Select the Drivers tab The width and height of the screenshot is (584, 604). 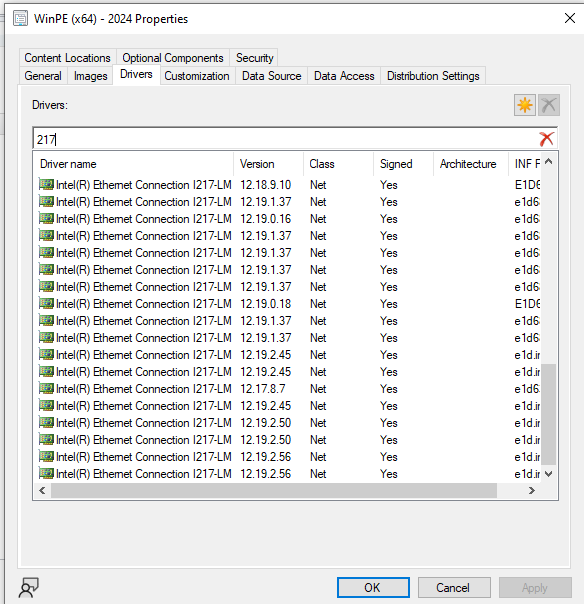pyautogui.click(x=136, y=74)
